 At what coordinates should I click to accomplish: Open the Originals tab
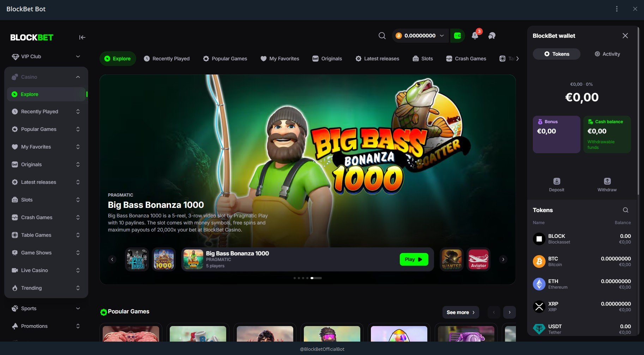327,59
